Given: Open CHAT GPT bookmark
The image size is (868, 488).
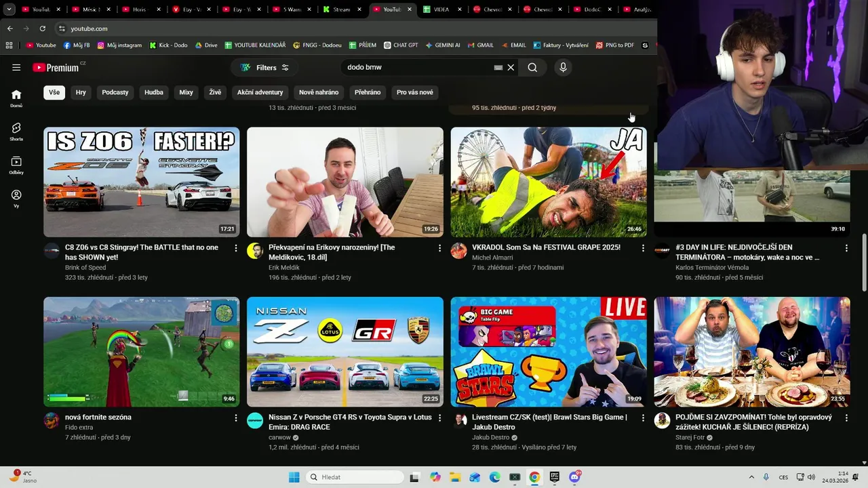Looking at the screenshot, I should (401, 45).
